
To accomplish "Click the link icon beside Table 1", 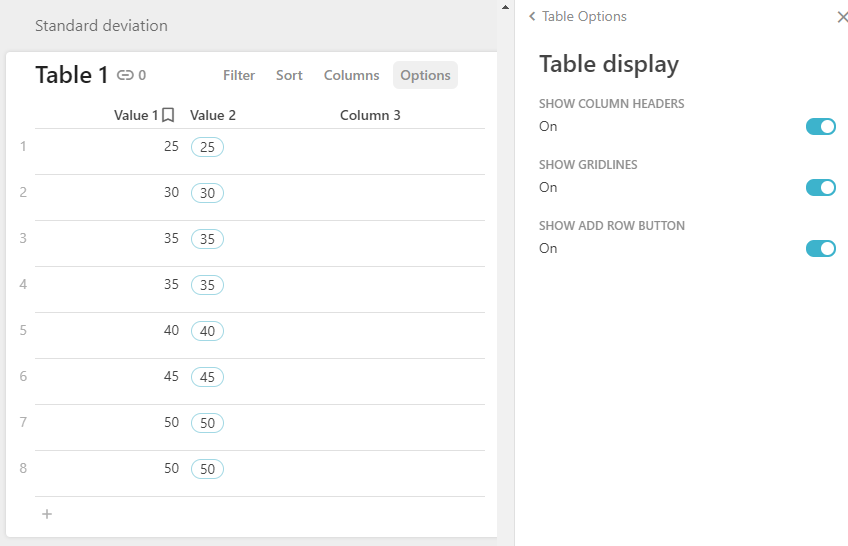I will coord(125,75).
